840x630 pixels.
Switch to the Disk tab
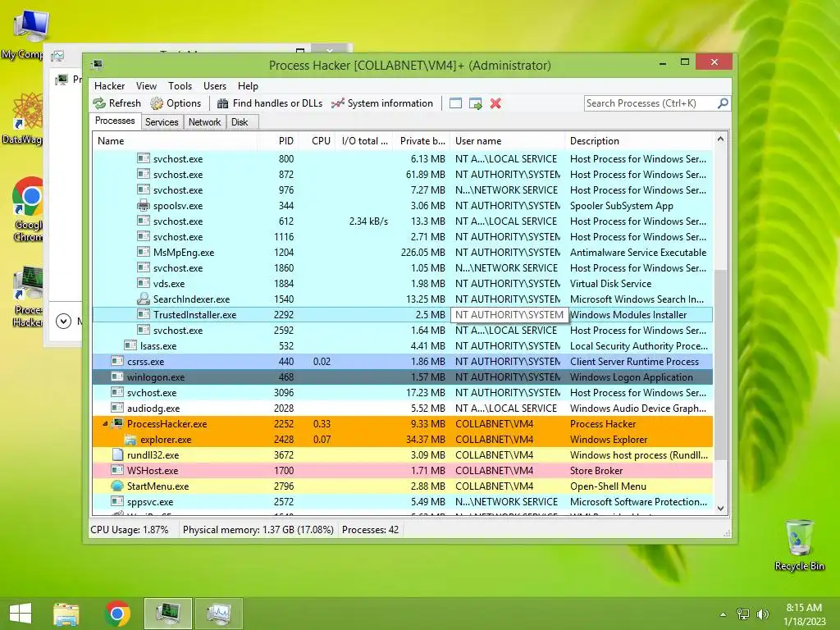click(240, 122)
